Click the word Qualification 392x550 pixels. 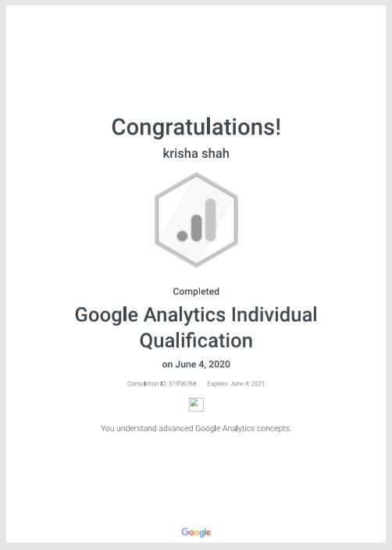pyautogui.click(x=196, y=341)
